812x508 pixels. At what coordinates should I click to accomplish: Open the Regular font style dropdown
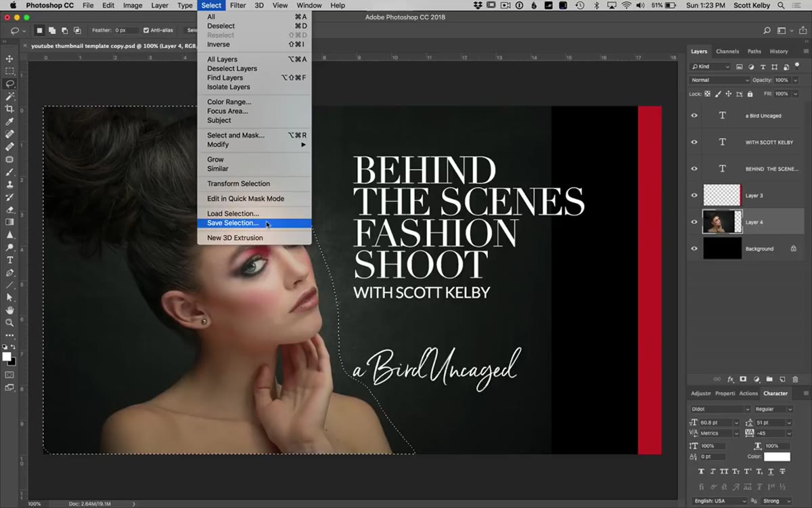tap(773, 409)
